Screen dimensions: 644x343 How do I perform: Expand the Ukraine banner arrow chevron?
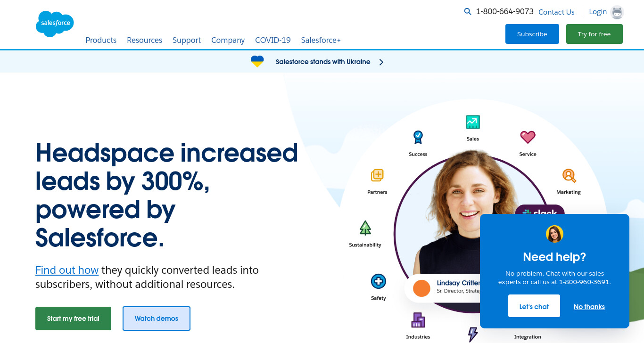(381, 62)
